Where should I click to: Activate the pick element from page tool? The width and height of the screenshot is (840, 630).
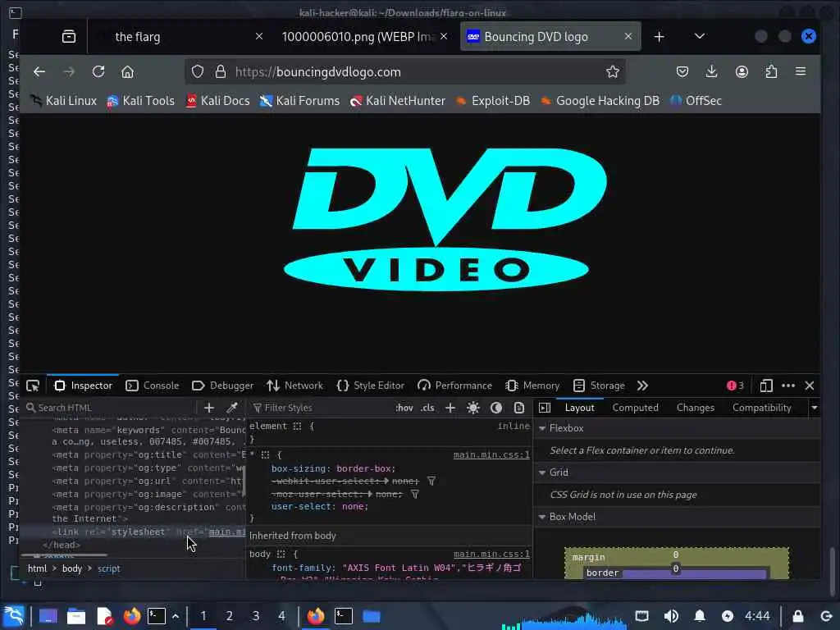(33, 386)
